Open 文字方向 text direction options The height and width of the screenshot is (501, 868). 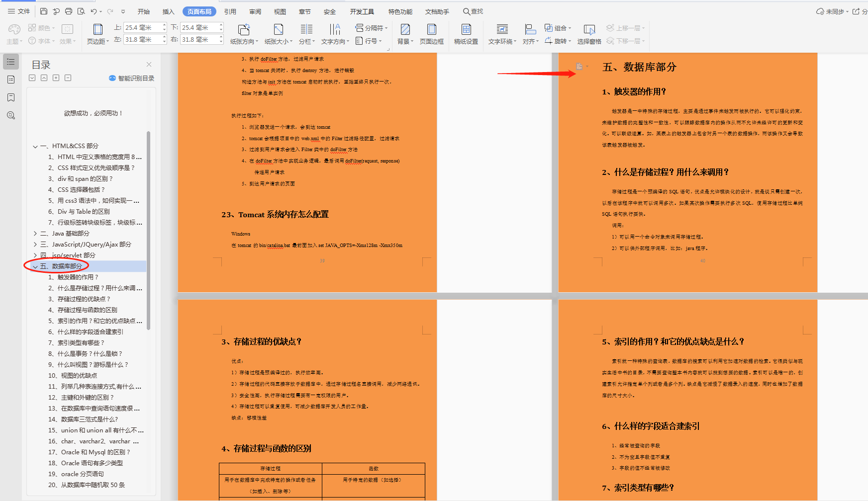pyautogui.click(x=335, y=34)
